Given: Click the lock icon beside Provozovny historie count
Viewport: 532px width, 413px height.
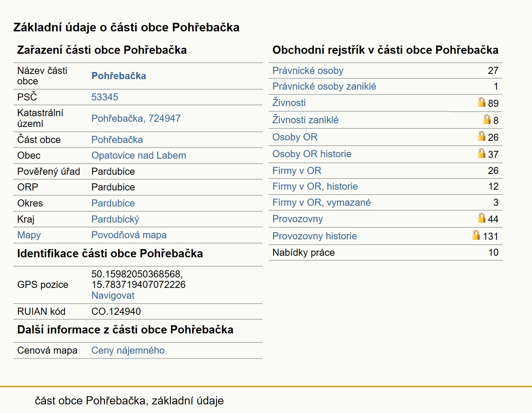Looking at the screenshot, I should [x=476, y=235].
